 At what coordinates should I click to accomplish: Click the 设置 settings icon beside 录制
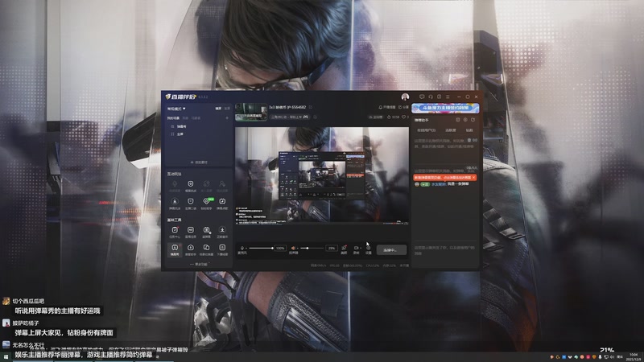369,249
